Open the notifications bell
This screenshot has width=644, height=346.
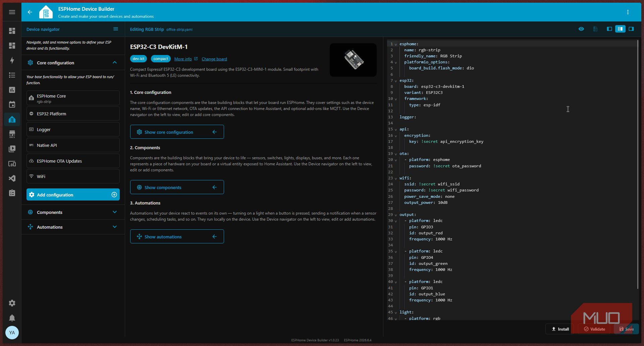click(12, 318)
